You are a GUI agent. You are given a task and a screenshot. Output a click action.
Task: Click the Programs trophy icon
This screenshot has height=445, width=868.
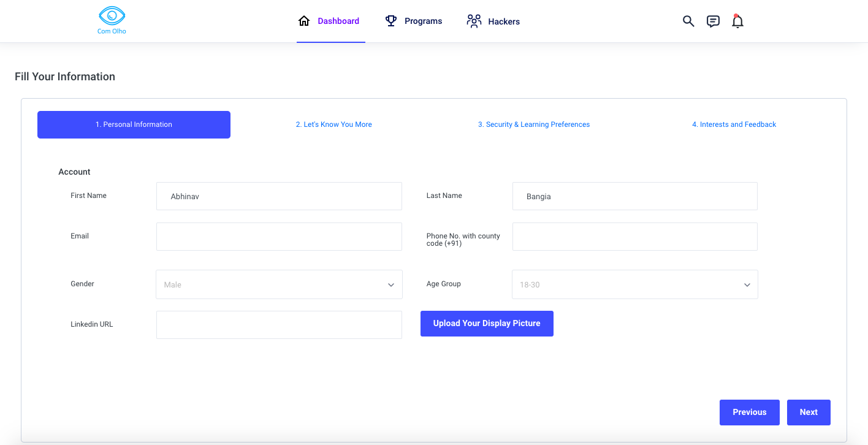(x=390, y=21)
